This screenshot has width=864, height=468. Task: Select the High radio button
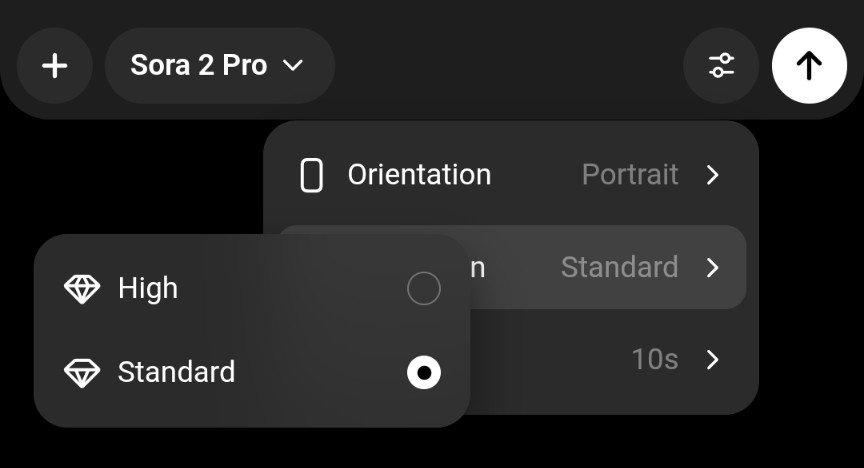coord(424,289)
